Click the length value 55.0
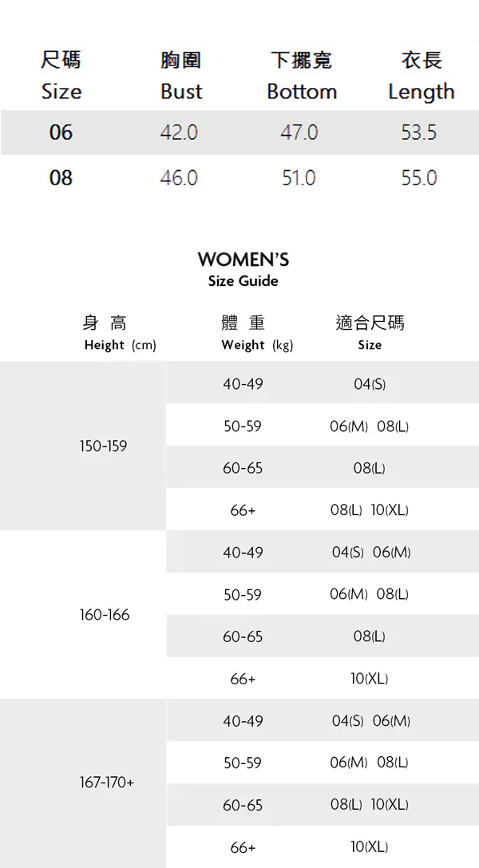Screen dimensions: 479x868 click(x=419, y=177)
